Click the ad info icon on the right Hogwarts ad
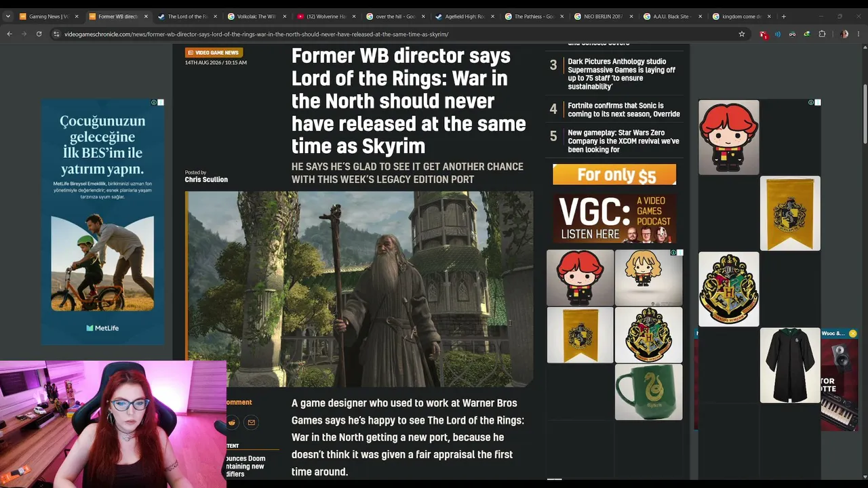Screen dimensions: 868x488 point(811,102)
